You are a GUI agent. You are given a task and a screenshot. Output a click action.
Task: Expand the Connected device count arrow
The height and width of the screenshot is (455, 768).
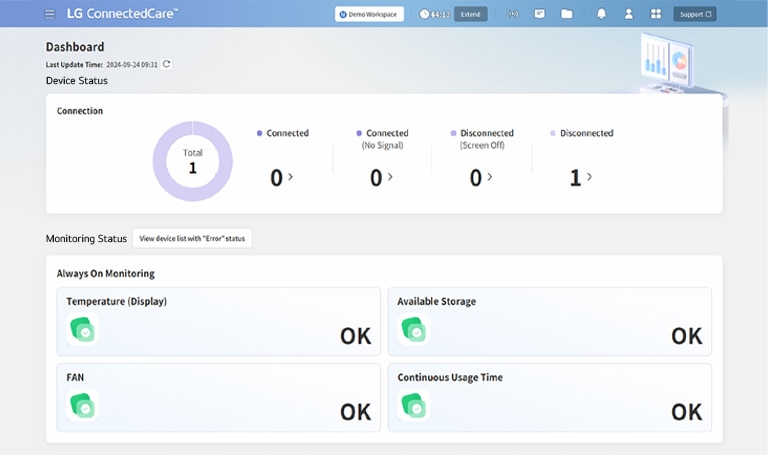click(x=291, y=177)
